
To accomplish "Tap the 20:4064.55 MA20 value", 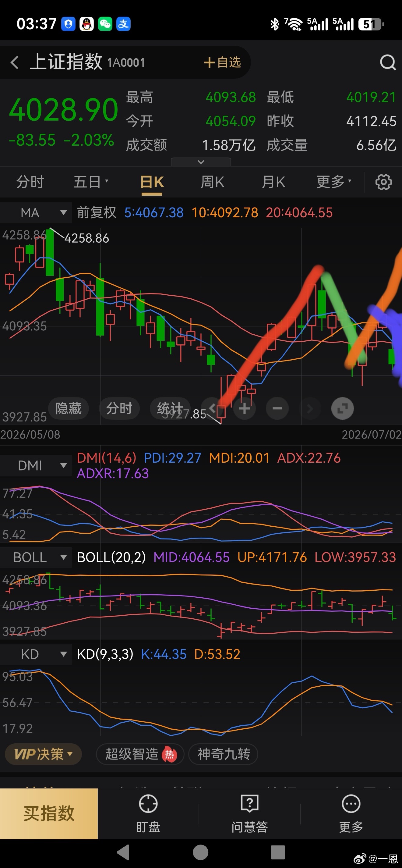I will 299,213.
